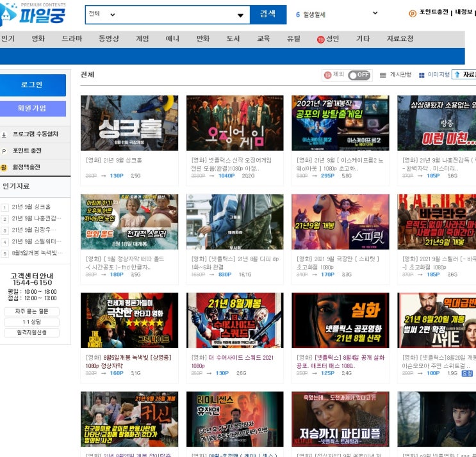Click title [영화] 21년 9월 싱크홀
476x457 pixels.
[113, 161]
